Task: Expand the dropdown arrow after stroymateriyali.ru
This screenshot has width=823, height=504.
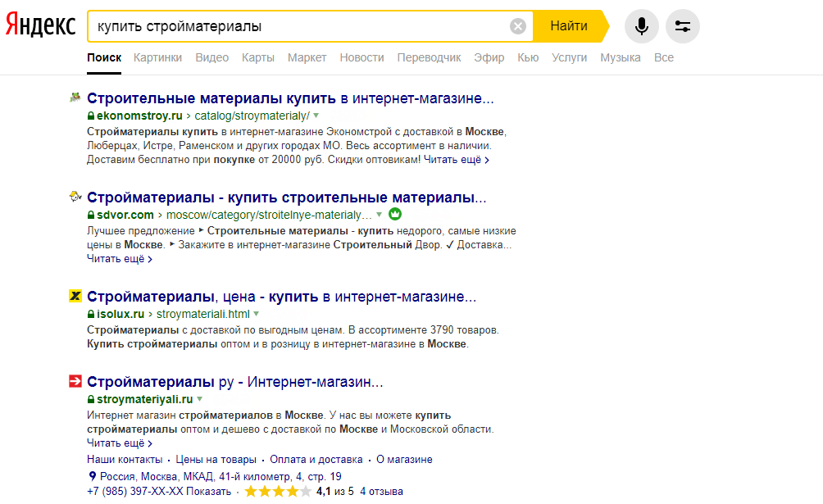Action: tap(199, 399)
